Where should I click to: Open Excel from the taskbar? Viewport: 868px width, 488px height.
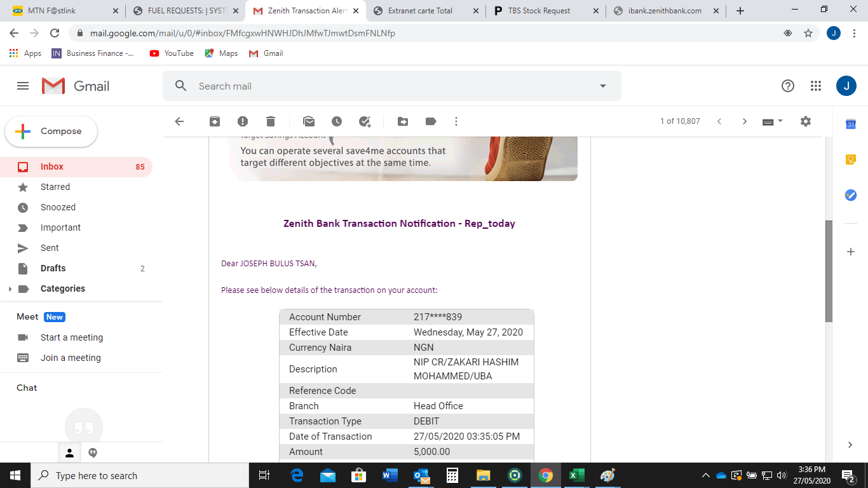[x=576, y=475]
